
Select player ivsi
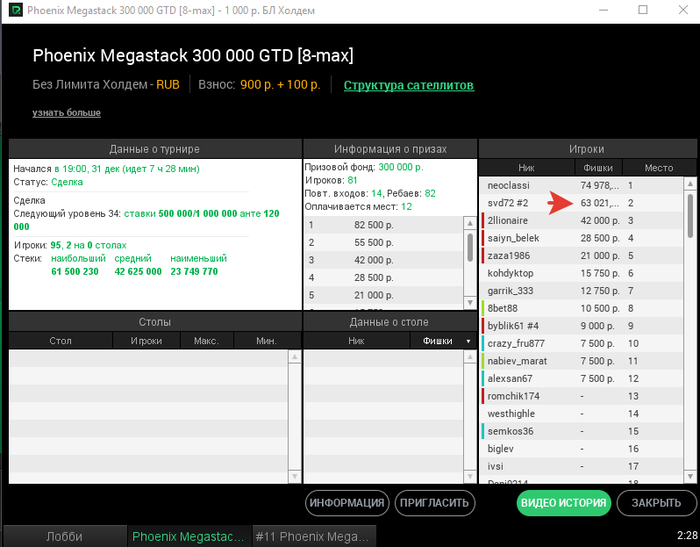point(581,466)
